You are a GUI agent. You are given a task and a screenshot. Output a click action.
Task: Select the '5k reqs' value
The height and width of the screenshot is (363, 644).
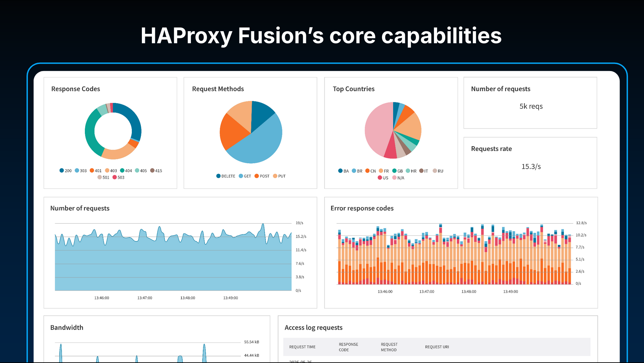[531, 106]
